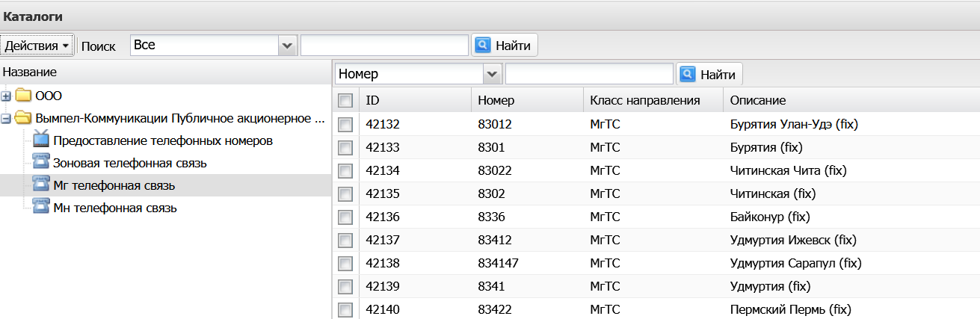Click the phone icon beside Мг телефонная связь
Screen dimensions: 980x319
(x=41, y=185)
